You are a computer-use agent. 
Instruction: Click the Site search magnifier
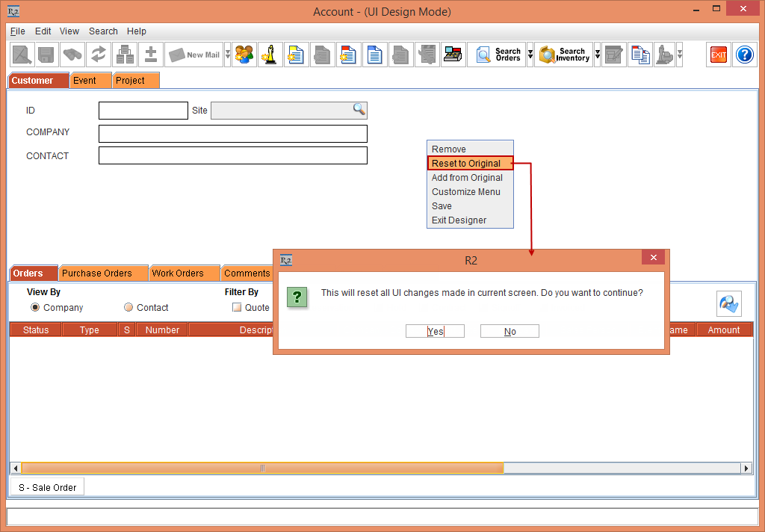pos(360,110)
